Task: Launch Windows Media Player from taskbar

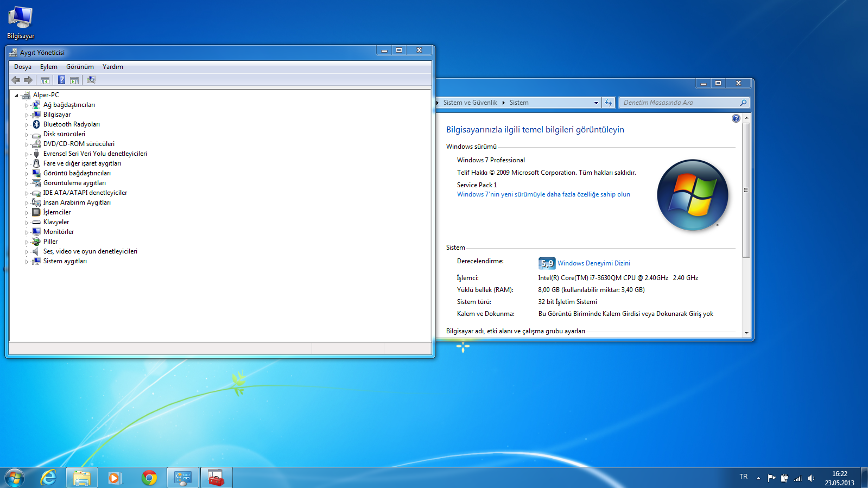Action: (x=115, y=478)
